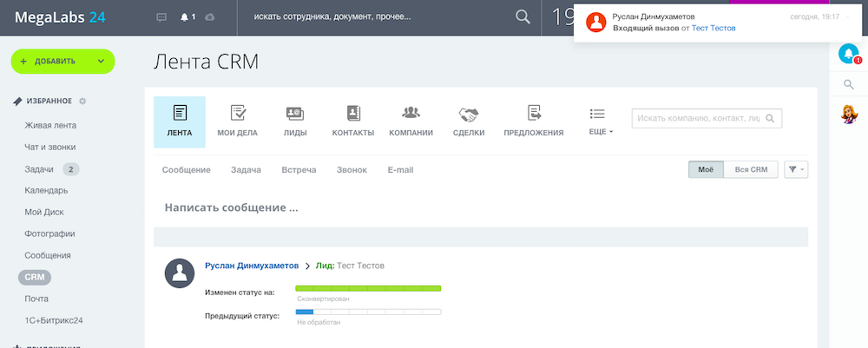Open Предложения section

click(x=534, y=121)
